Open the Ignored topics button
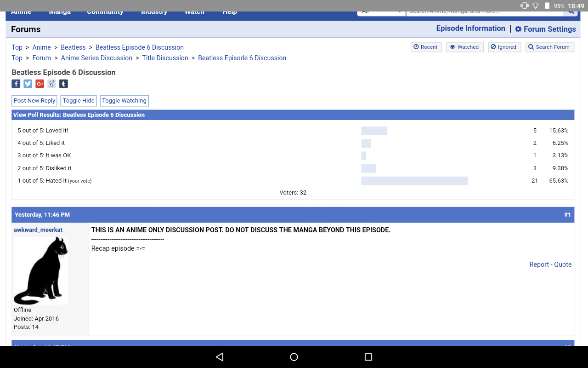 coord(504,47)
